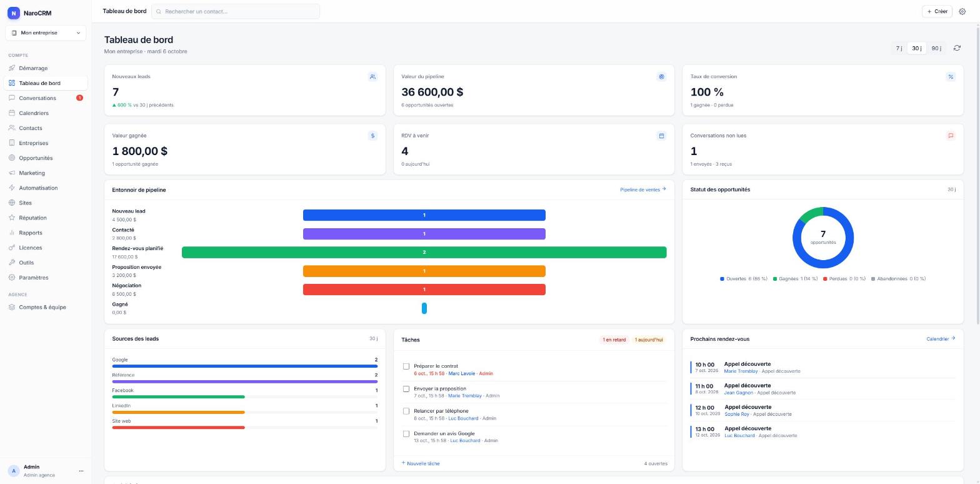Check the Préparer le contrat task
This screenshot has height=484, width=980.
[406, 366]
